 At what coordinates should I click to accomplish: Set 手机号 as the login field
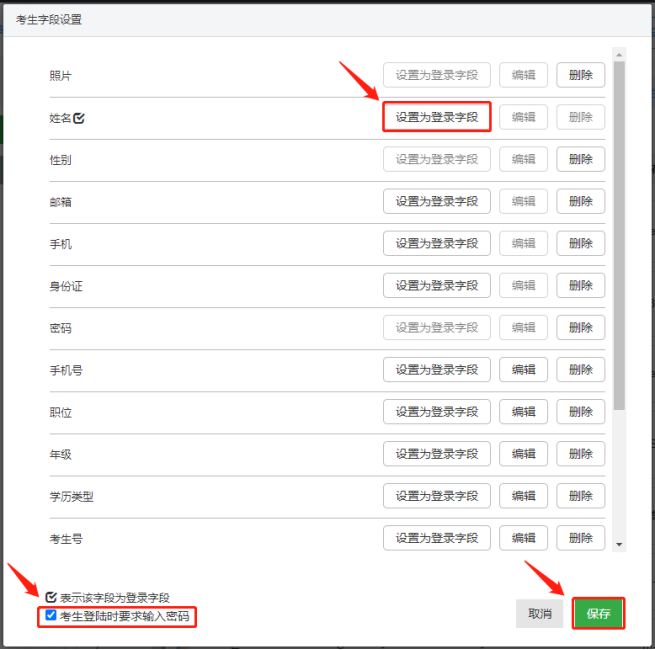(437, 370)
